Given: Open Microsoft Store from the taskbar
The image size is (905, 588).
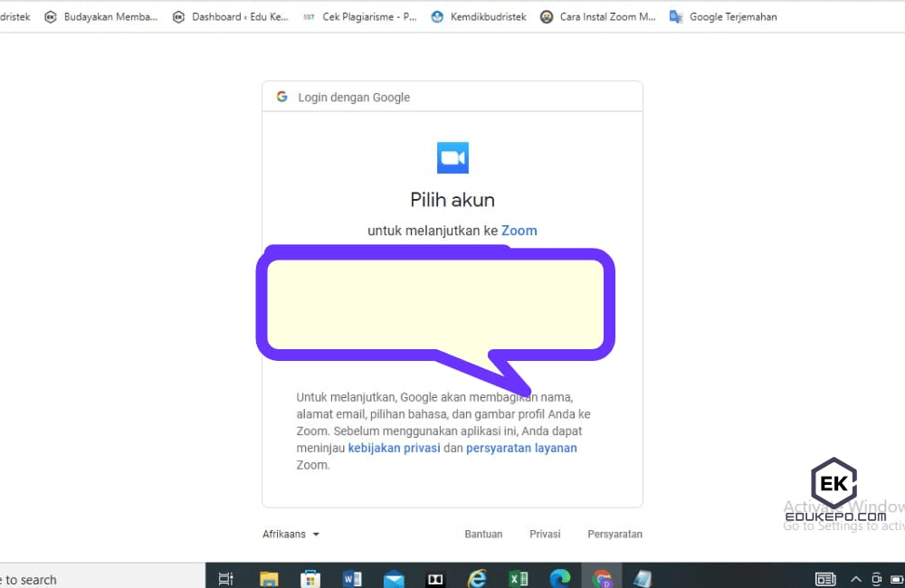Looking at the screenshot, I should point(310,579).
